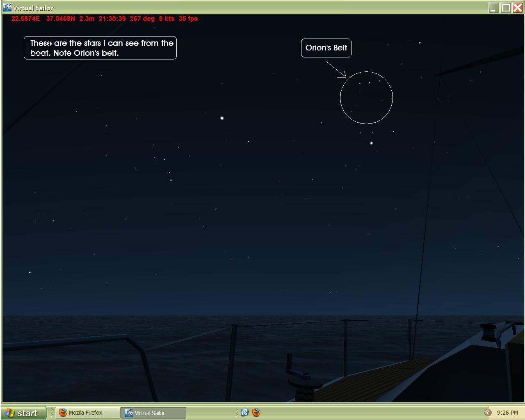525x420 pixels.
Task: Click the heading readout 257 deg
Action: point(142,18)
